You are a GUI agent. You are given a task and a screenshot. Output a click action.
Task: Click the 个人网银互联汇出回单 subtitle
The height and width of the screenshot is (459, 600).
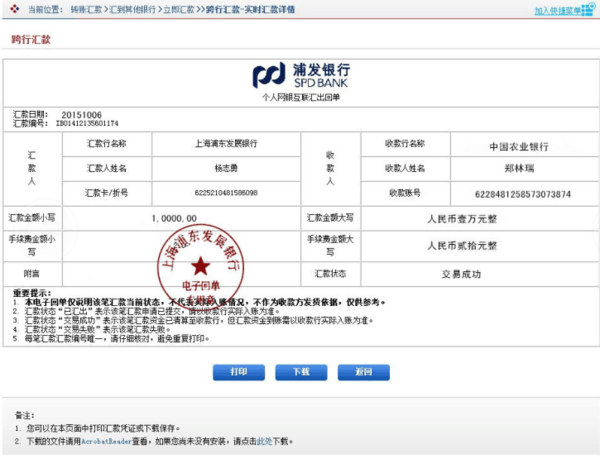coord(301,98)
